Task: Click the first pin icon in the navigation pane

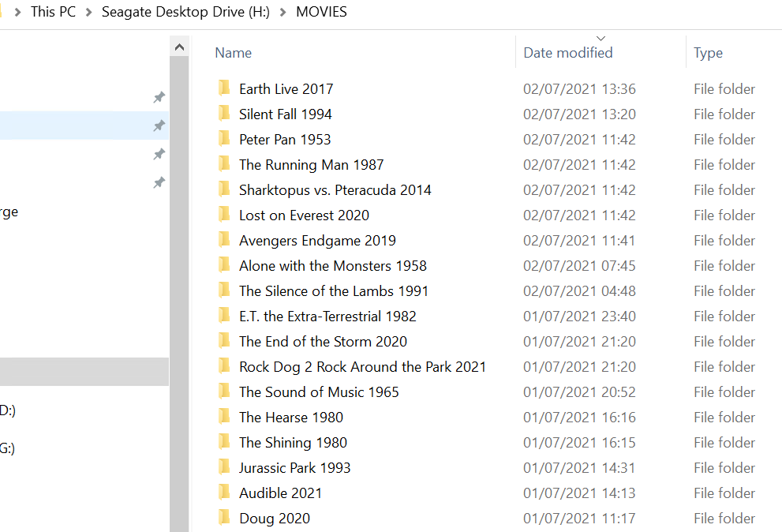Action: click(x=159, y=97)
